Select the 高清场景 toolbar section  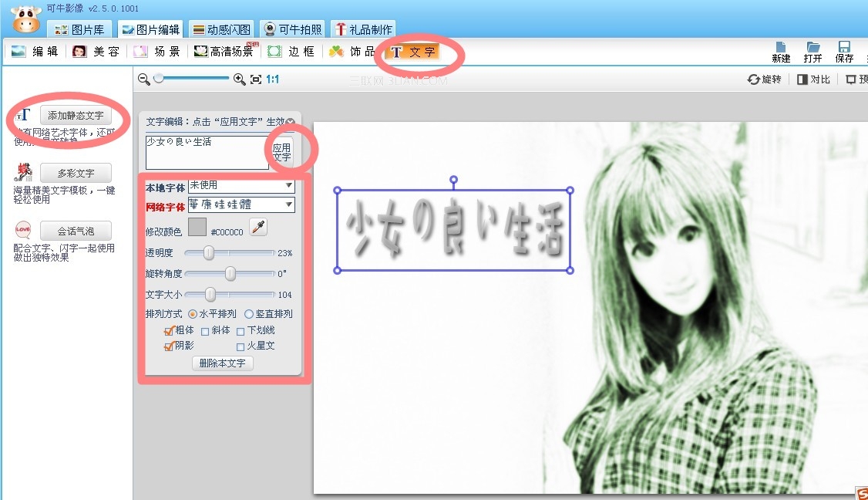coord(225,52)
